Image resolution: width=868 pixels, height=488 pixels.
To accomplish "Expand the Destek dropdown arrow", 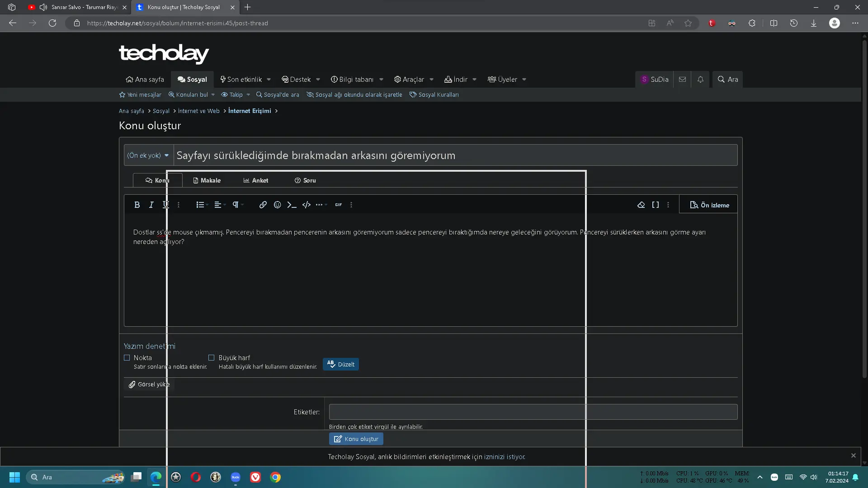I will click(x=318, y=80).
